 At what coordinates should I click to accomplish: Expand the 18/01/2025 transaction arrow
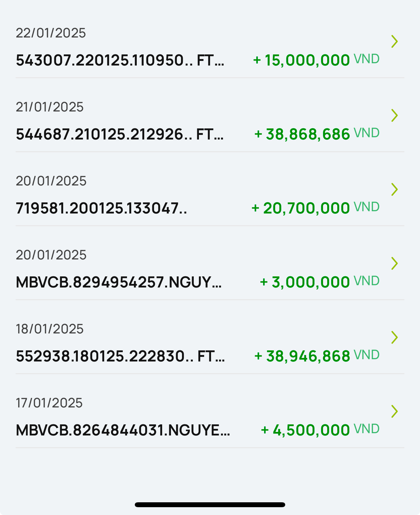(x=394, y=337)
